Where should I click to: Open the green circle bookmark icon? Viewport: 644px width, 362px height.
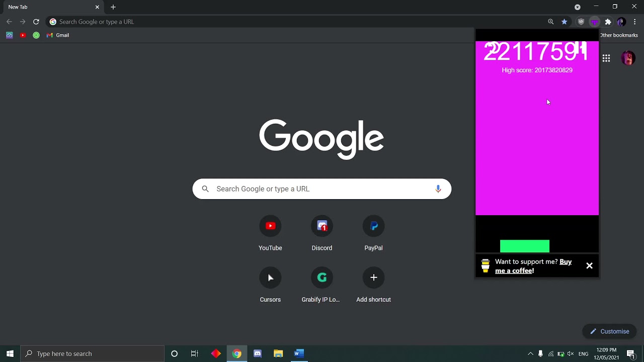tap(36, 35)
